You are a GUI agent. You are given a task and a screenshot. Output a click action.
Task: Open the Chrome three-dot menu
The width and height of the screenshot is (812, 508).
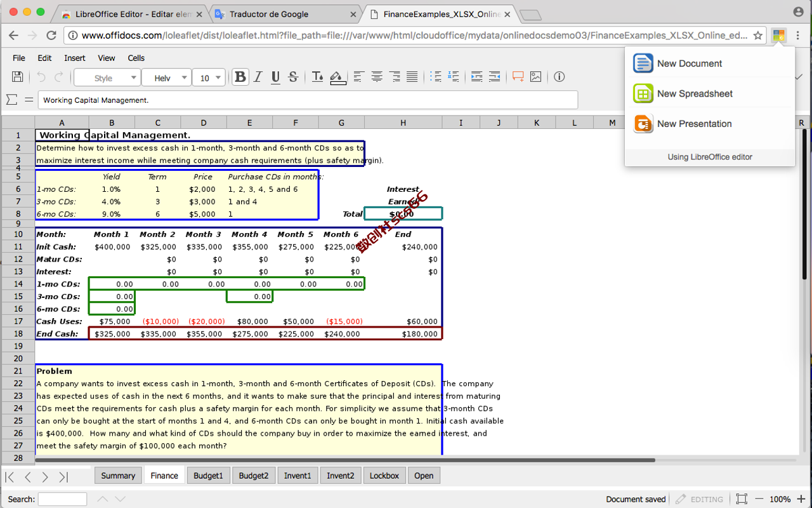[798, 36]
